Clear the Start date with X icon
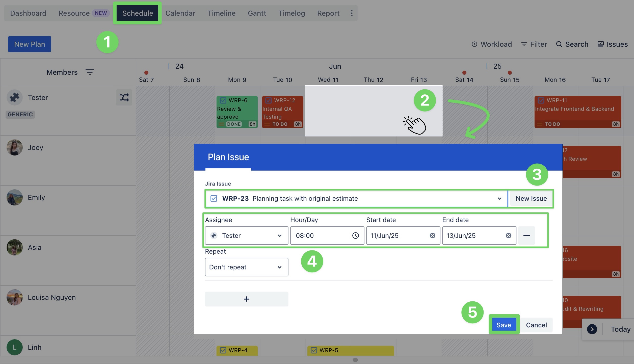This screenshot has height=364, width=634. point(432,236)
